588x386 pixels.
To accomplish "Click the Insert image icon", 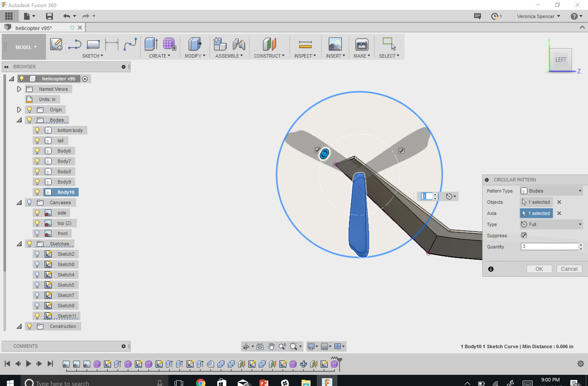I will tap(335, 44).
